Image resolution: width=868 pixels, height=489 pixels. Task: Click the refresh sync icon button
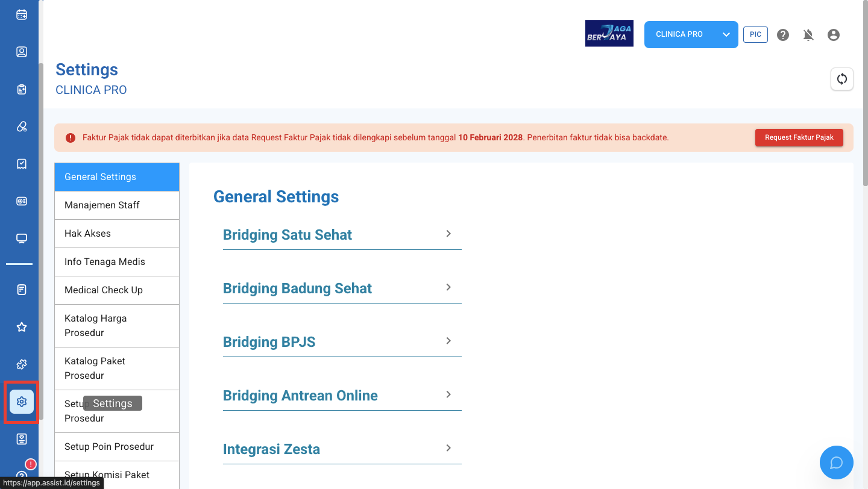coord(842,79)
